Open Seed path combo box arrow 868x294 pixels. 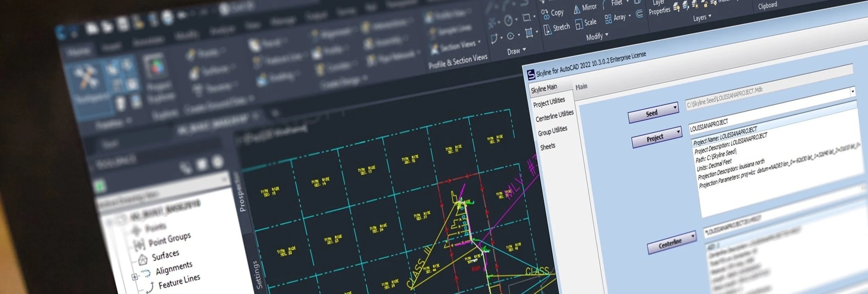852,91
